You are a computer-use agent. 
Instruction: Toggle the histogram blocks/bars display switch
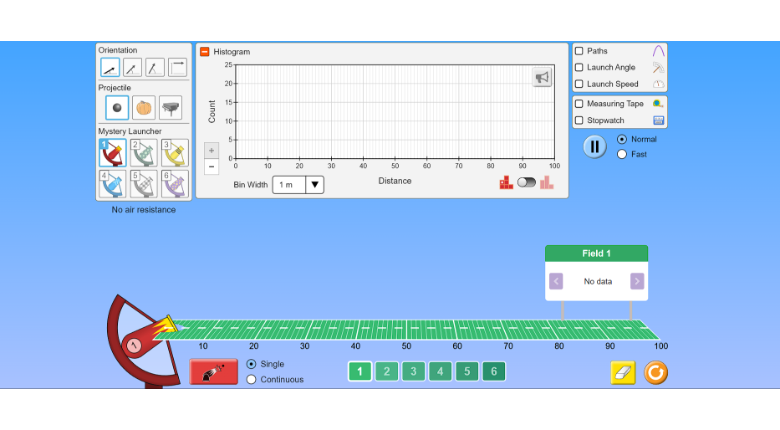[x=526, y=183]
